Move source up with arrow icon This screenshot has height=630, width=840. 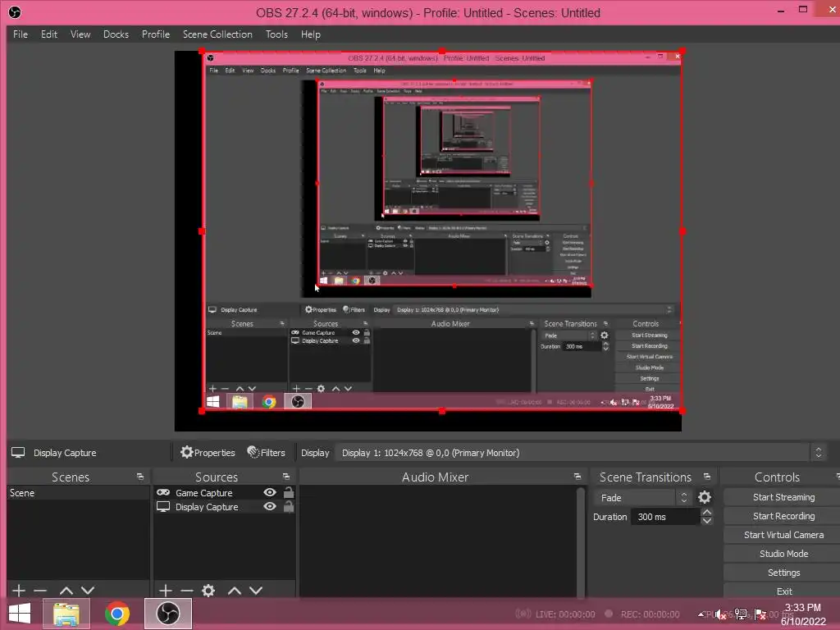234,591
